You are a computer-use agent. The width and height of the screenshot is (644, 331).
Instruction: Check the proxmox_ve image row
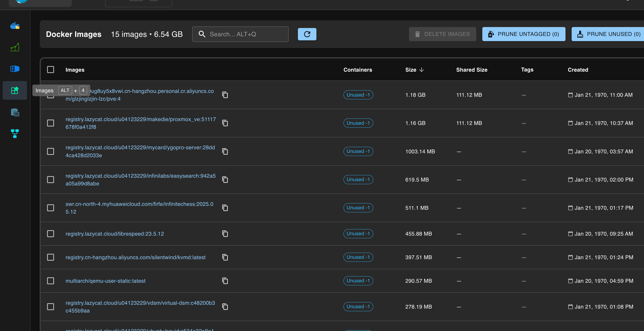point(51,123)
